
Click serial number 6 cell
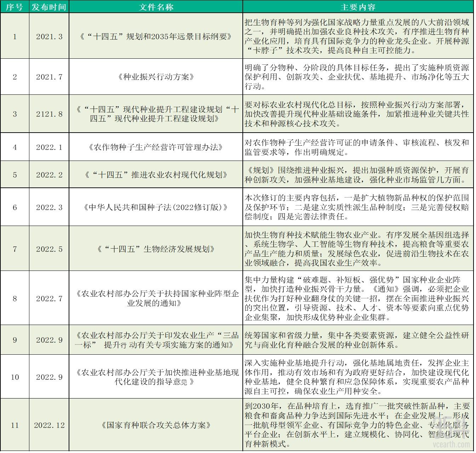point(15,207)
